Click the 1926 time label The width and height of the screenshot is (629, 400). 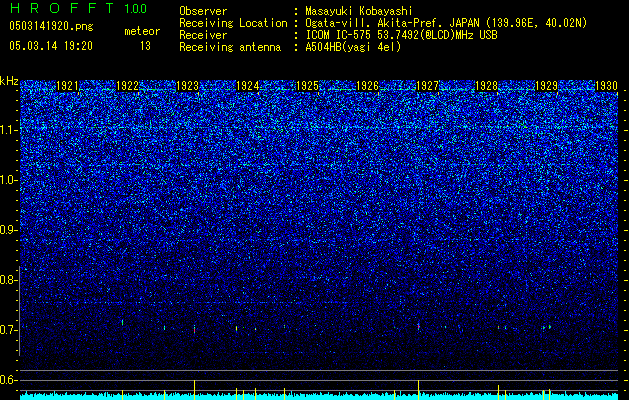(x=367, y=86)
